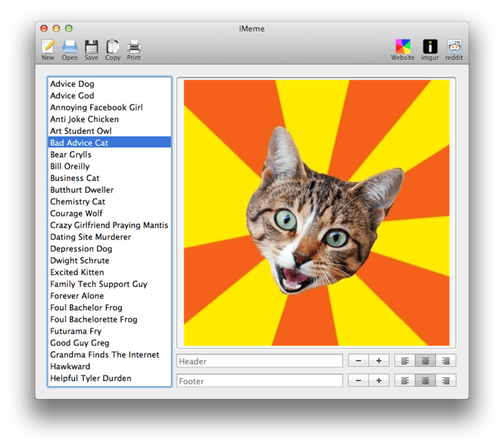Select Butthurt Dweller template
The image size is (504, 448).
(110, 190)
